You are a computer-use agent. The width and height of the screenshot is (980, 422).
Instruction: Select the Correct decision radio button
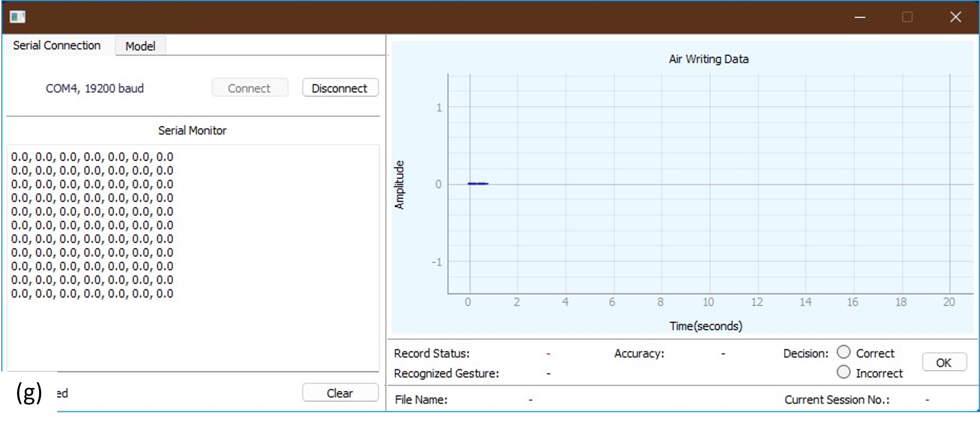pyautogui.click(x=843, y=352)
